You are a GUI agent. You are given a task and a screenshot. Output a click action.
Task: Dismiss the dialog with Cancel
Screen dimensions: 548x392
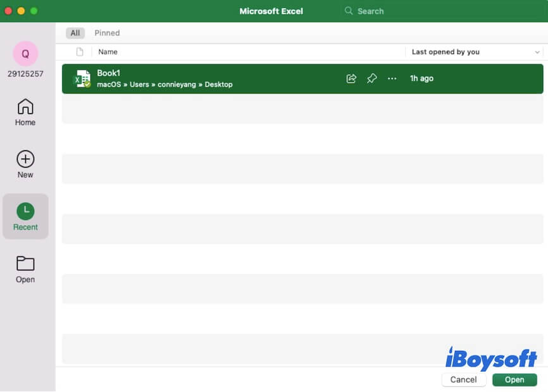tap(464, 379)
